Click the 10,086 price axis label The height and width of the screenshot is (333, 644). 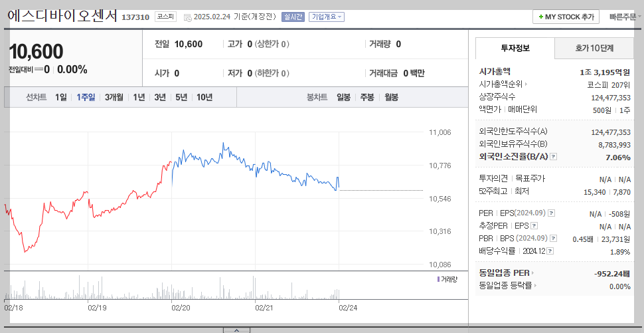pyautogui.click(x=440, y=265)
